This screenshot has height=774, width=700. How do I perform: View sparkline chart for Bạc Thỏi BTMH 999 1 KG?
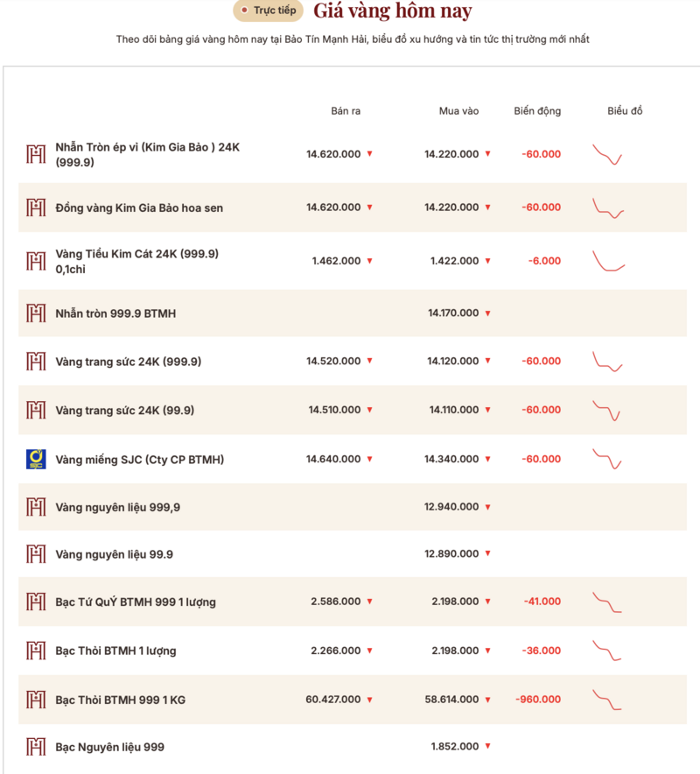(607, 700)
